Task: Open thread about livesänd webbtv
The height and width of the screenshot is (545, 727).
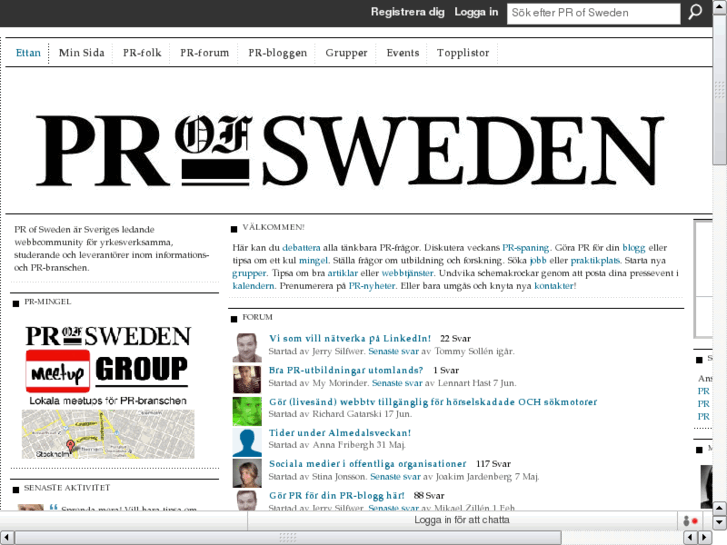Action: 433,402
